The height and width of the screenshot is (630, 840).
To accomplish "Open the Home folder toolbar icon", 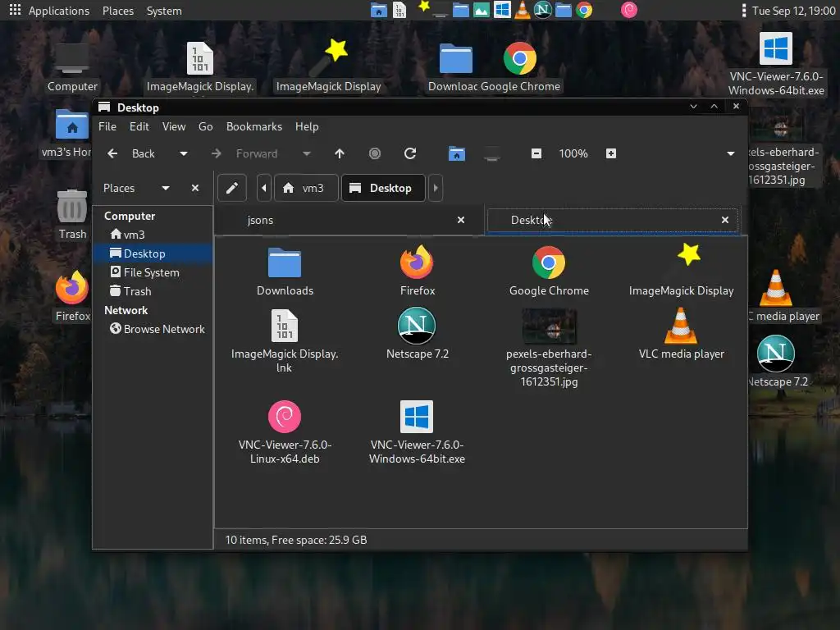I will tap(456, 153).
